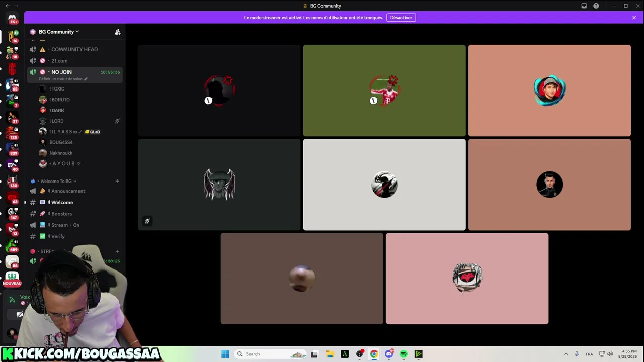Select the salmon tile with teal-ringed avatar
The image size is (644, 362).
click(x=549, y=90)
